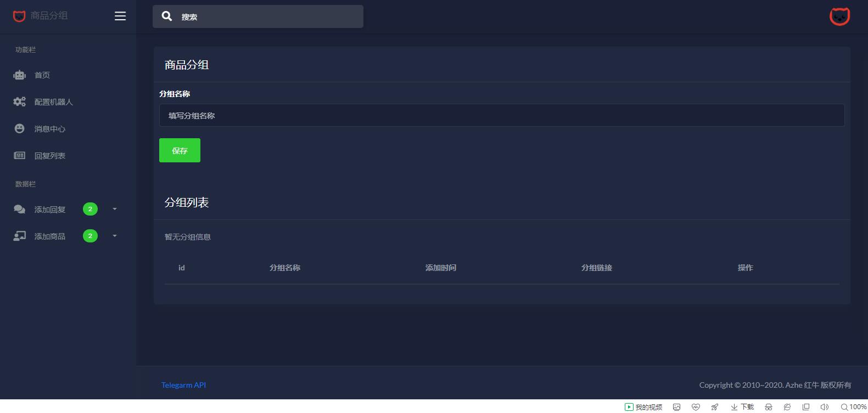Click the 填写分组名称 group name input
The height and width of the screenshot is (413, 868).
(502, 116)
